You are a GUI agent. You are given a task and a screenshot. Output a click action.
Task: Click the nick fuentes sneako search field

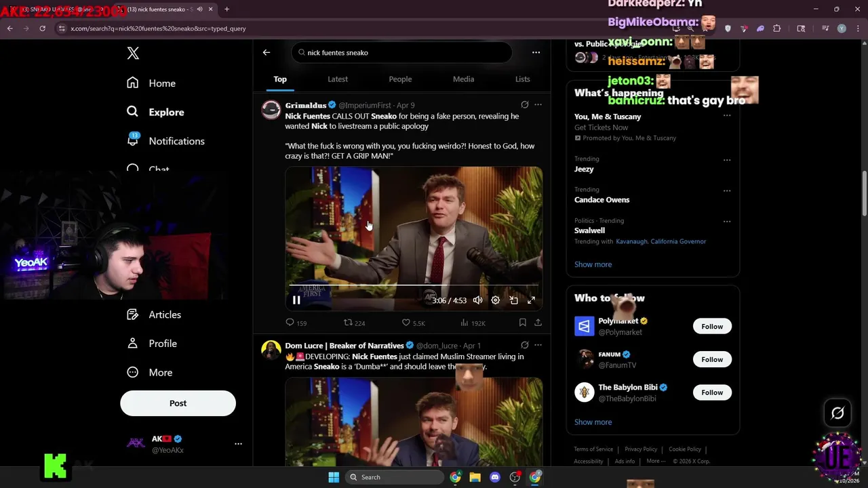tap(402, 52)
